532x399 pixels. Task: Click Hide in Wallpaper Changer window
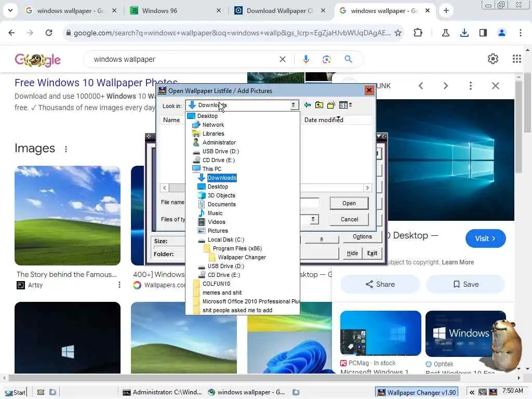click(352, 253)
